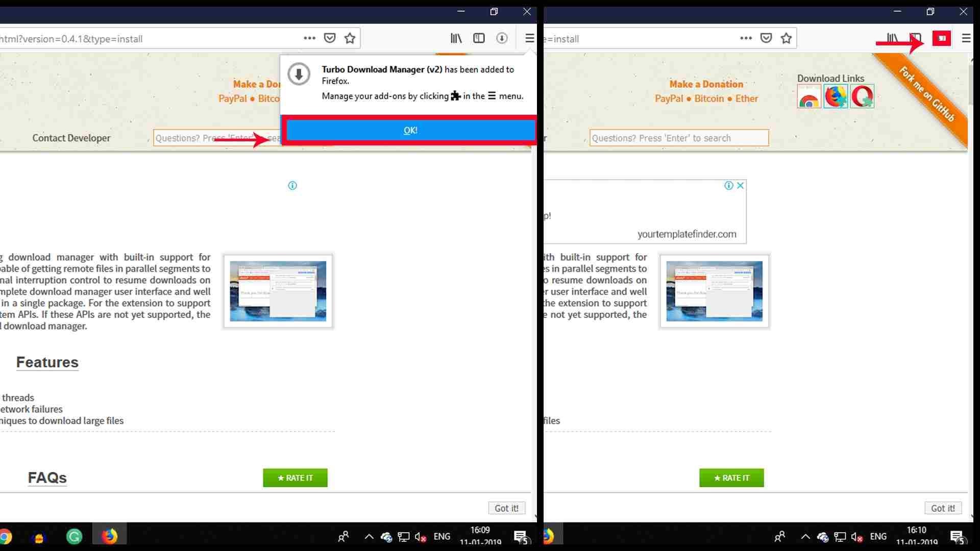
Task: Click Bitcoin donation link
Action: (x=709, y=98)
